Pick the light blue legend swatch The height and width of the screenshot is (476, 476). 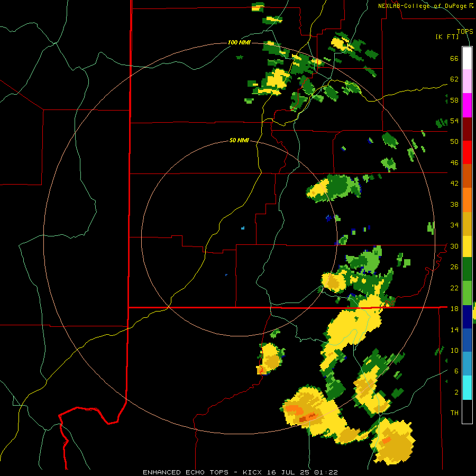[467, 364]
